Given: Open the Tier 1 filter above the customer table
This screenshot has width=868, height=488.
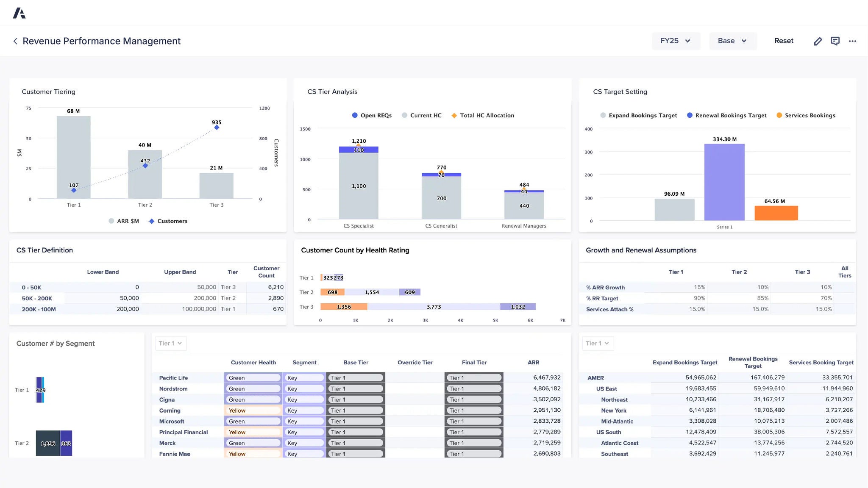Looking at the screenshot, I should [170, 343].
